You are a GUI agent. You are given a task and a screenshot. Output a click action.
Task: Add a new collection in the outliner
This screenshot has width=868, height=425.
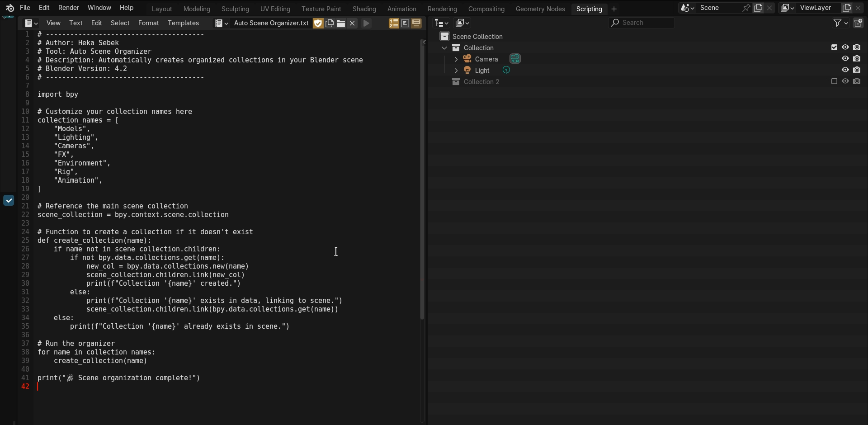click(x=858, y=23)
